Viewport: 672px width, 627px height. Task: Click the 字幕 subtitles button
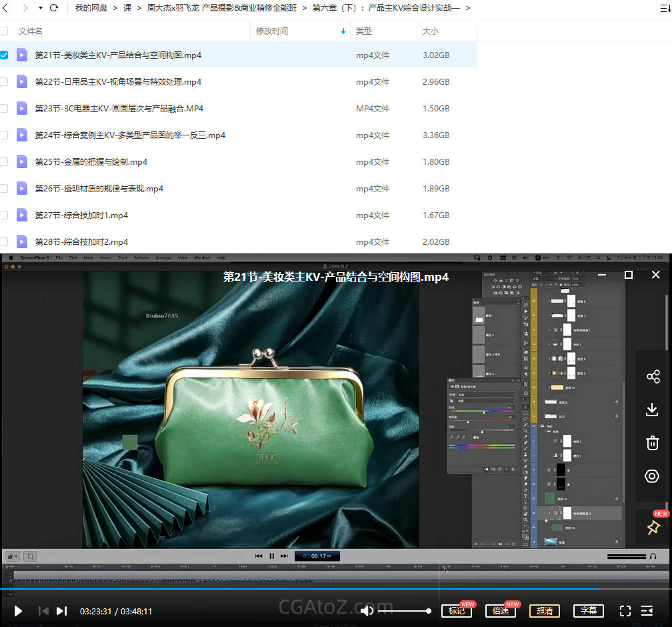tap(588, 610)
